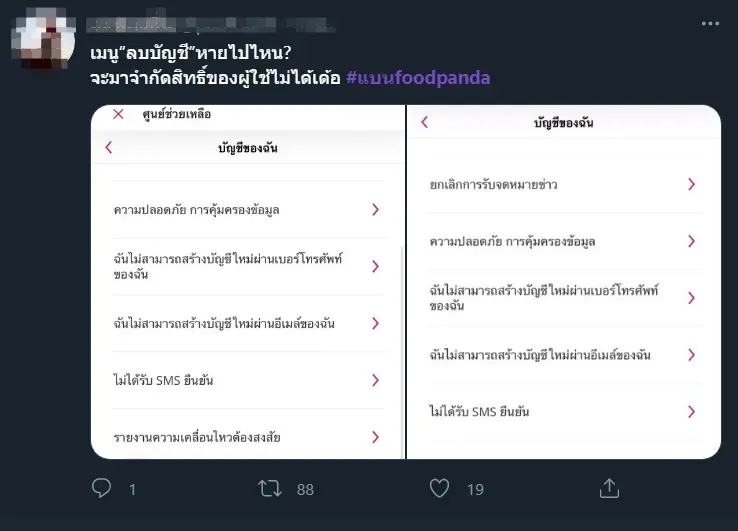Open ฉันไม่สามารถสร้างบัญชีใหม่ผ่านเบอร์โทรศัพท์ in left panel

click(228, 266)
